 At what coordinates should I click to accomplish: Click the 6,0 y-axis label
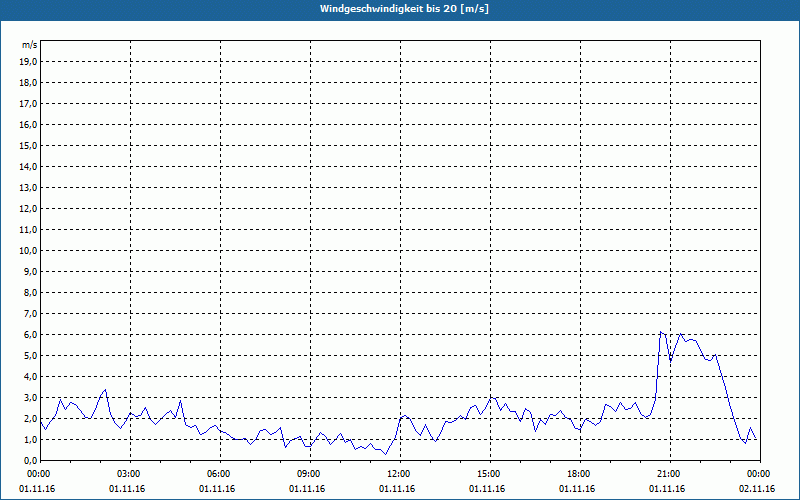click(30, 335)
